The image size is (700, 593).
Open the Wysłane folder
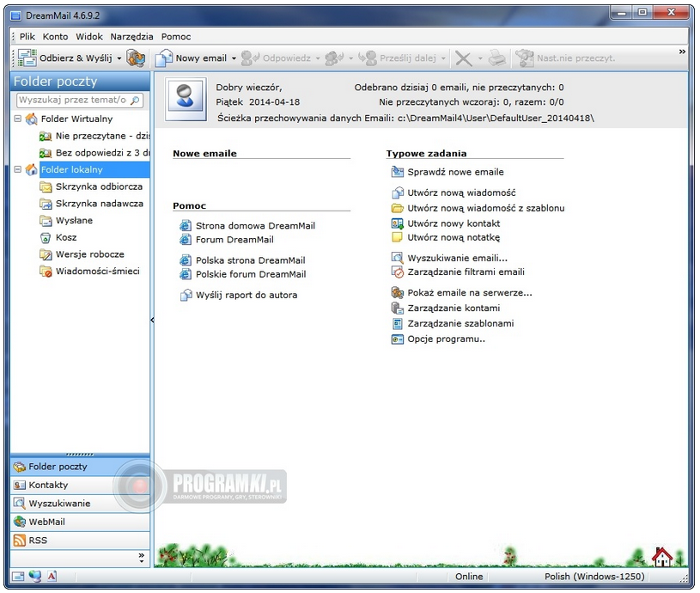(x=66, y=221)
